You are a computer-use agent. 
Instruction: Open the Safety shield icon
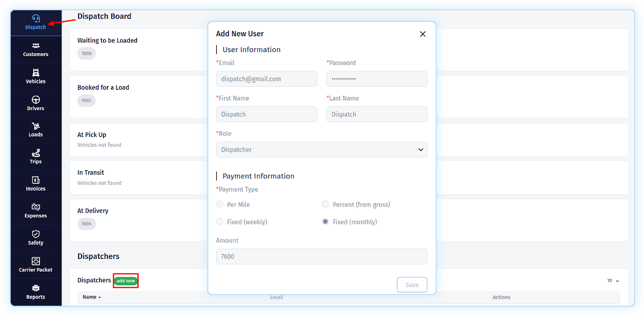tap(36, 234)
